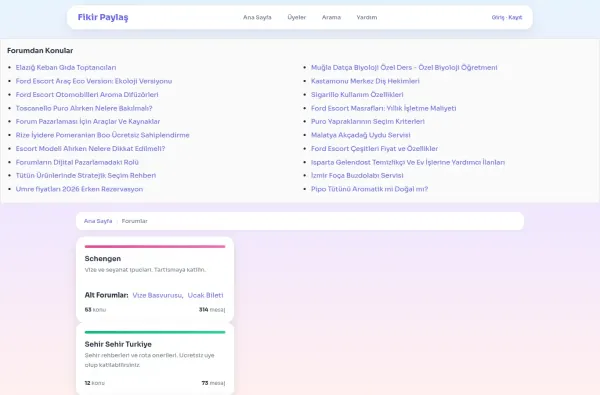Screen dimensions: 600x395
Task: Open Tütün Ürünlerinde Stratejik Seçim Rehberi
Action: tap(86, 175)
